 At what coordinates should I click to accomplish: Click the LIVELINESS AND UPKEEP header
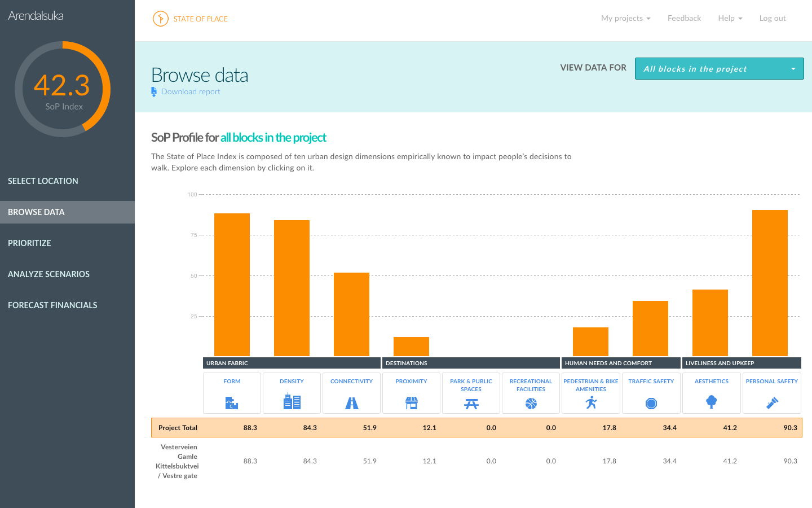[742, 363]
